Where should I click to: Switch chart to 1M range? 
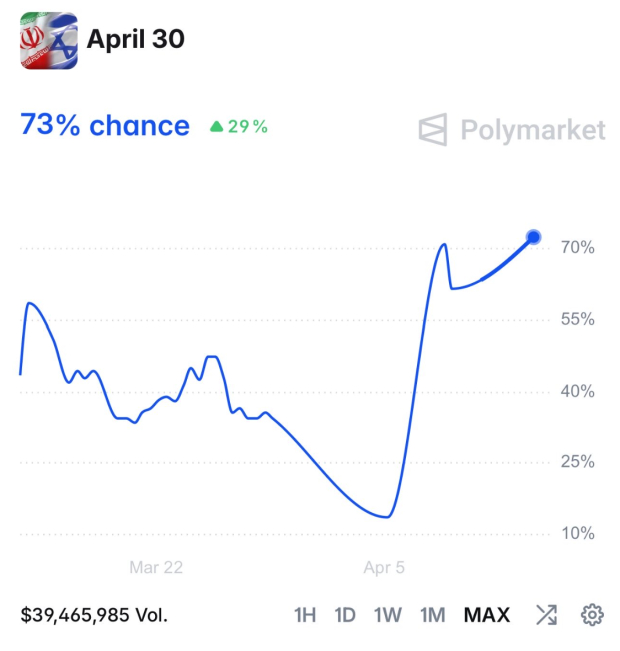click(x=432, y=614)
